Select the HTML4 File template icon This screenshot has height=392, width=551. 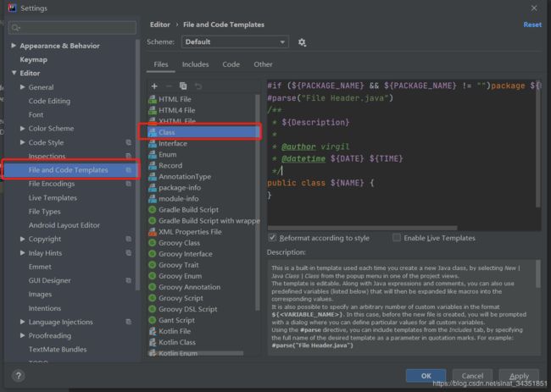click(152, 110)
